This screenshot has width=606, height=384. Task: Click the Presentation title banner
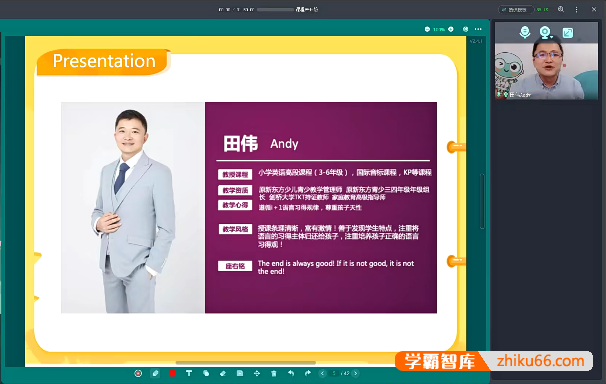coord(104,61)
